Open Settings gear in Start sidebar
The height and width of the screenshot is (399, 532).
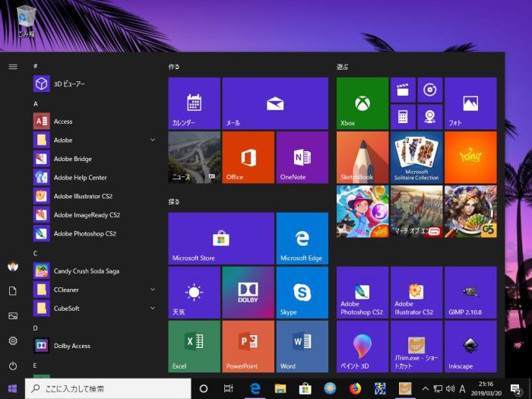[x=13, y=341]
